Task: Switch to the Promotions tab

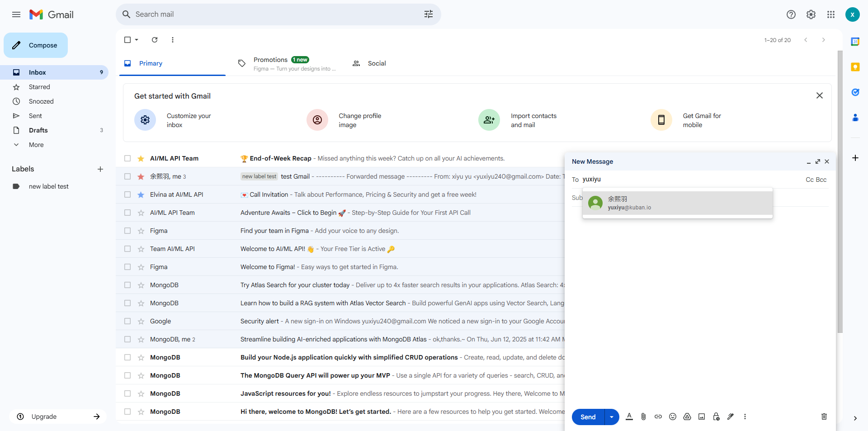Action: tap(287, 63)
